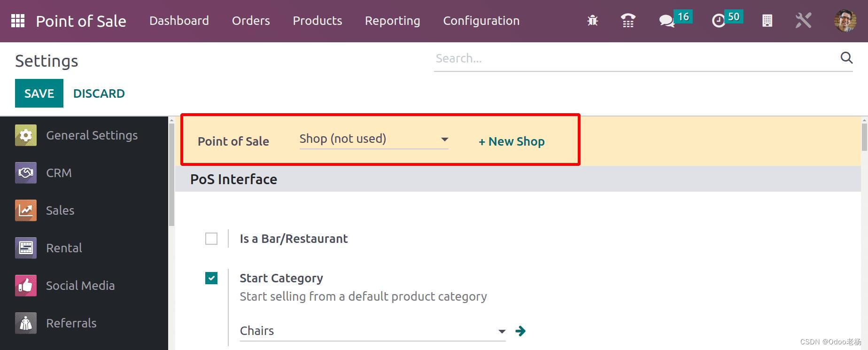Image resolution: width=868 pixels, height=350 pixels.
Task: Enable the Is a Bar/Restaurant checkbox
Action: click(211, 239)
